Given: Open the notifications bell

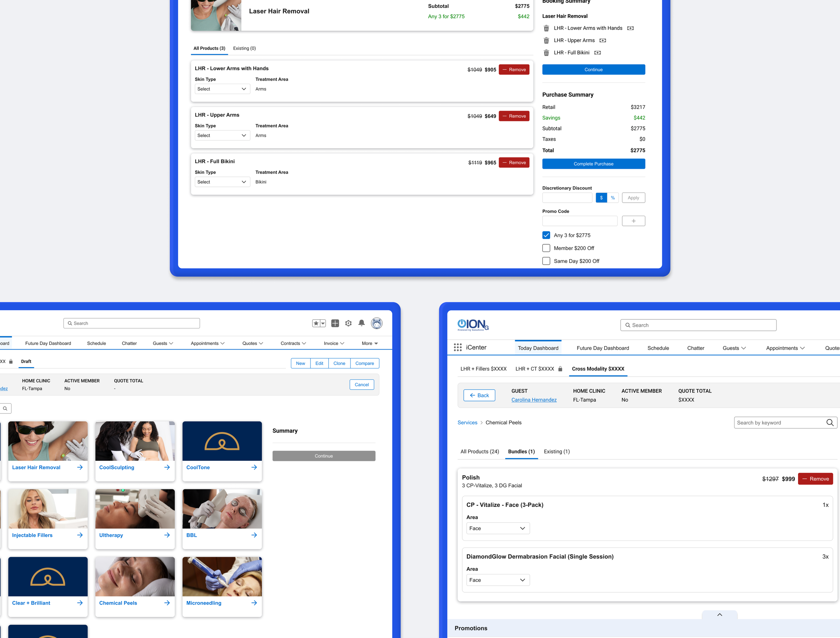Looking at the screenshot, I should 361,323.
